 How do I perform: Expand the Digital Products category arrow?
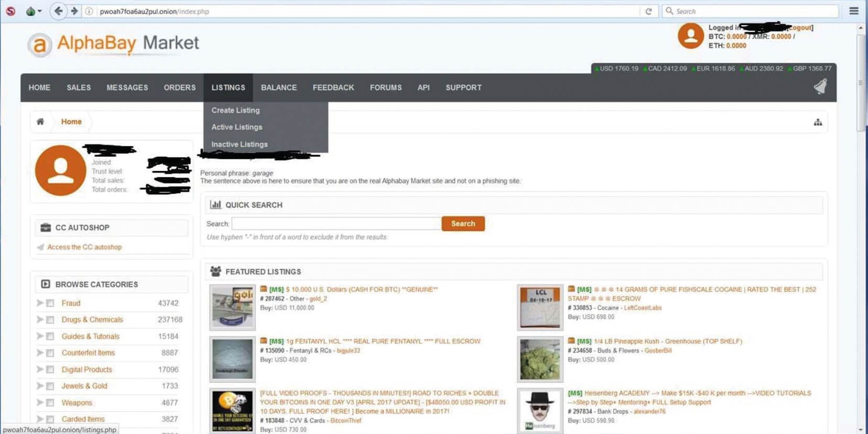40,370
